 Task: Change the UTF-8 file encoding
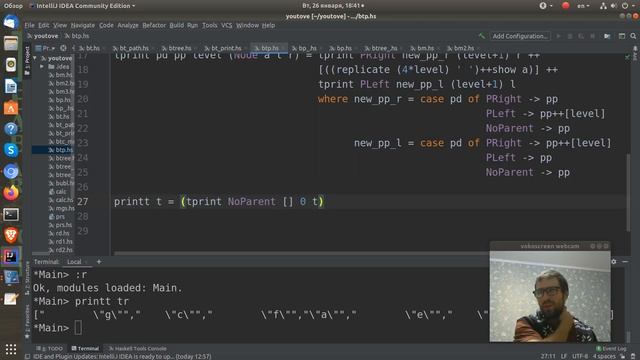point(580,356)
